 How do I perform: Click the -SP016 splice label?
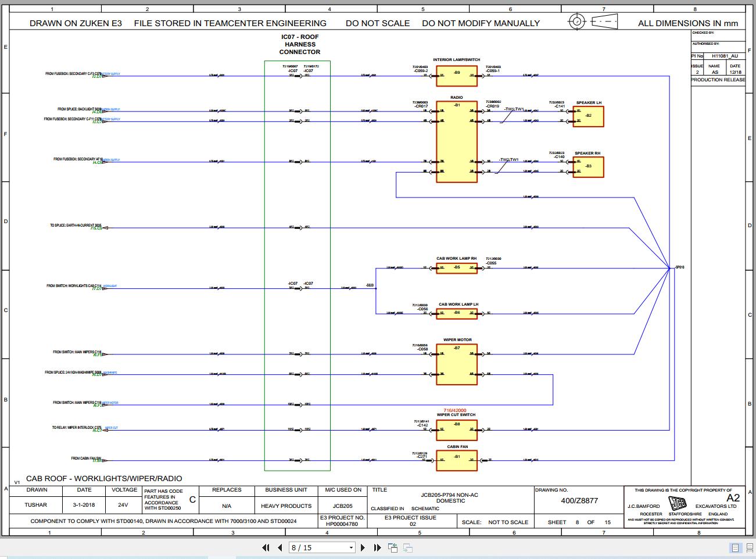coord(679,267)
